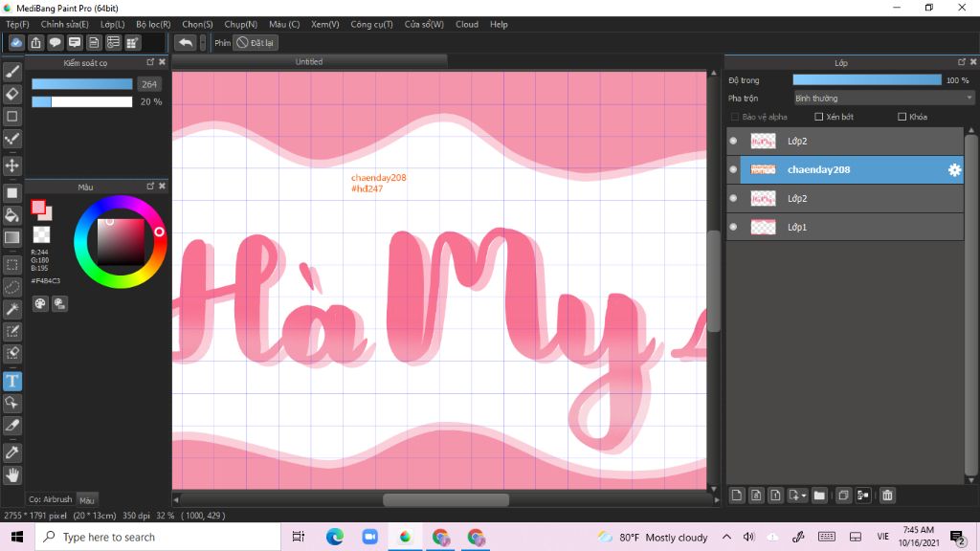
Task: Undock the 'Kiểm soát cọ' panel
Action: (x=150, y=62)
